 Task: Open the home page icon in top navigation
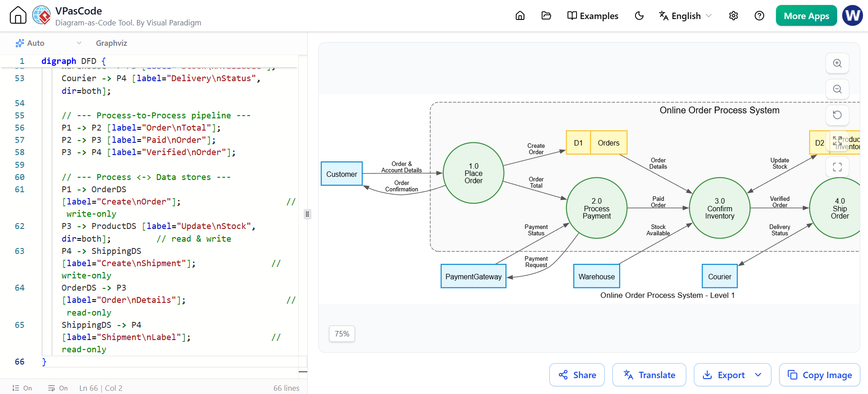tap(520, 16)
